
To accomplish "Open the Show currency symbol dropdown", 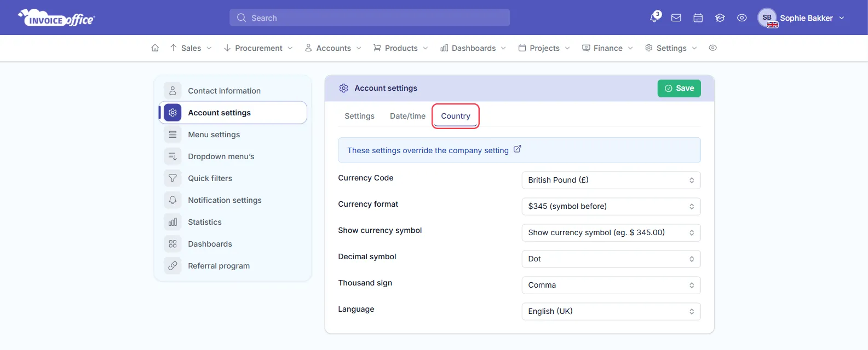I will (611, 232).
